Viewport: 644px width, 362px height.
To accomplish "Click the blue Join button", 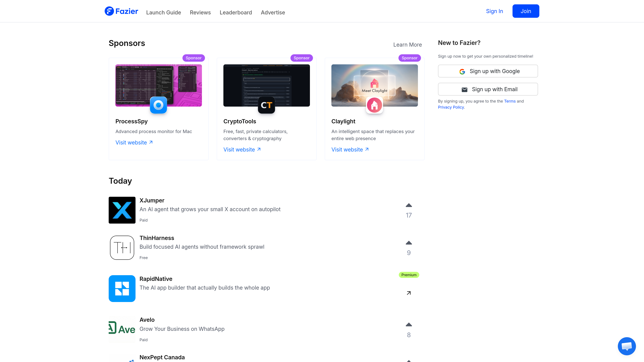I will (526, 11).
